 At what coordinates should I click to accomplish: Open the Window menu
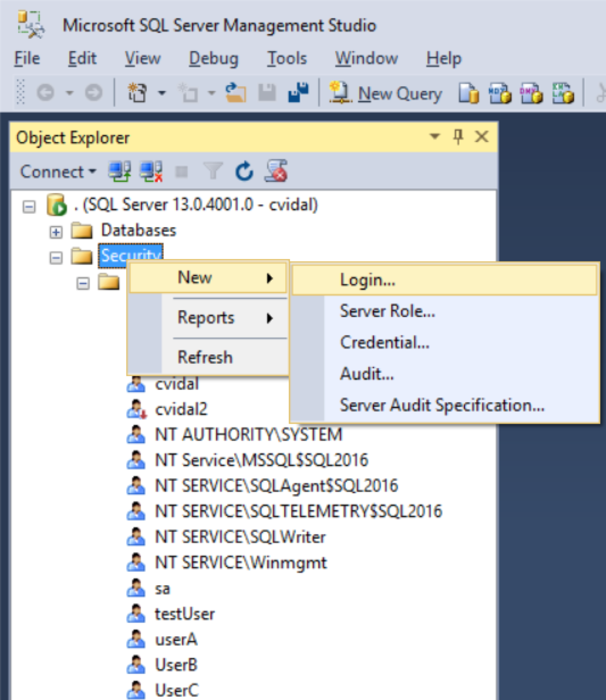[366, 59]
